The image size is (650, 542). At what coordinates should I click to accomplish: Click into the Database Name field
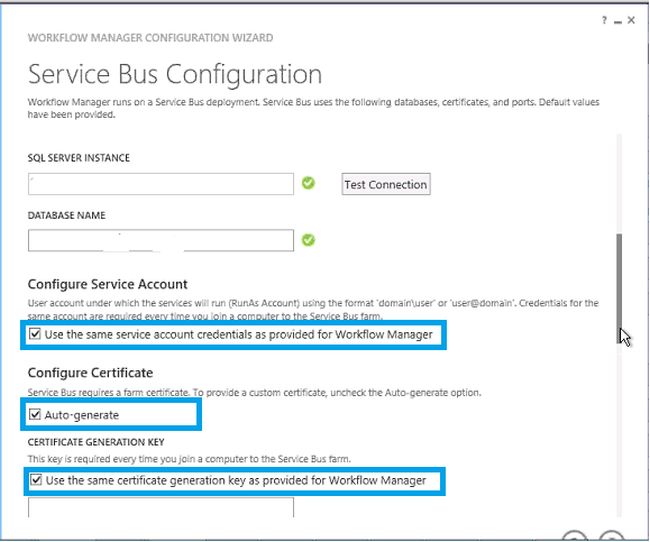point(161,240)
